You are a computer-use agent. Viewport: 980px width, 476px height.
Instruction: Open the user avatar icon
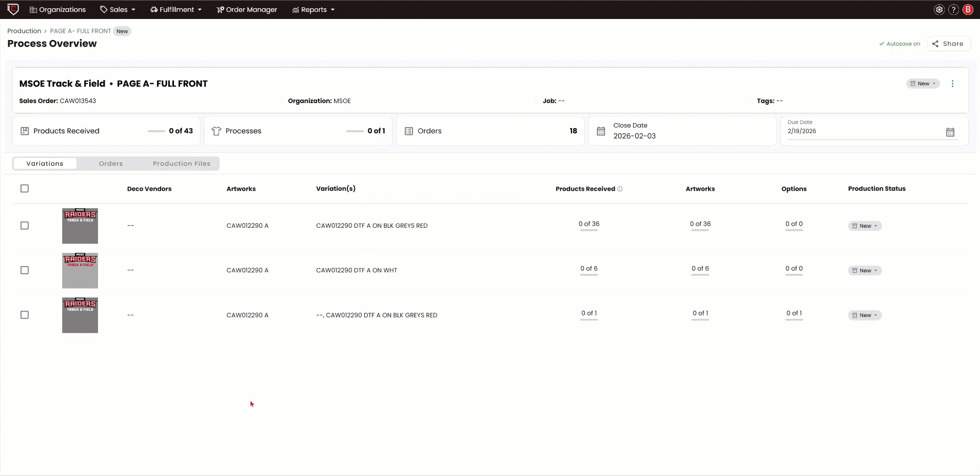[x=968, y=9]
